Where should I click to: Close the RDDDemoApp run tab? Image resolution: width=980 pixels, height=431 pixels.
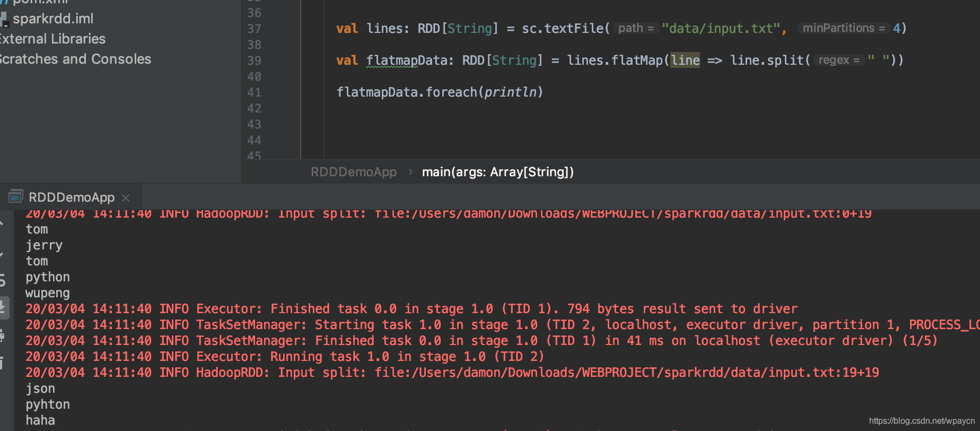coord(126,198)
